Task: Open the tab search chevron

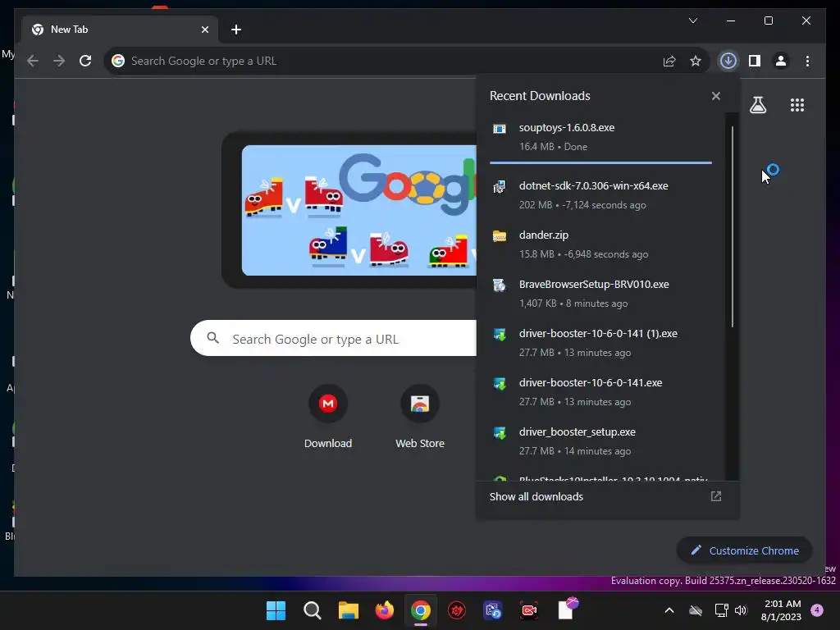Action: click(x=692, y=21)
